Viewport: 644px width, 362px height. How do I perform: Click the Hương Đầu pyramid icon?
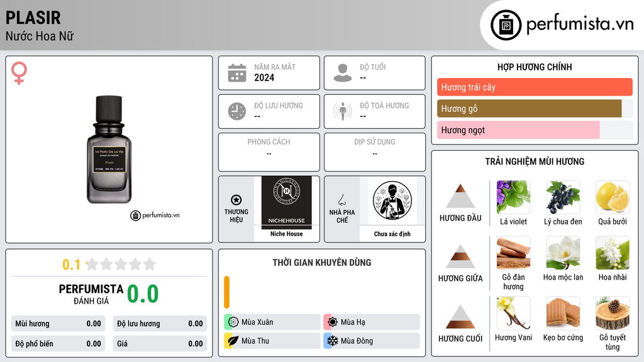(x=460, y=196)
